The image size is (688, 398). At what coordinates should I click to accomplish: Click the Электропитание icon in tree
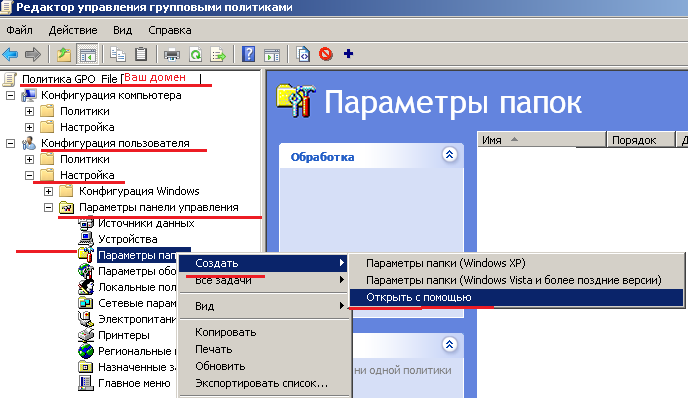[x=86, y=319]
